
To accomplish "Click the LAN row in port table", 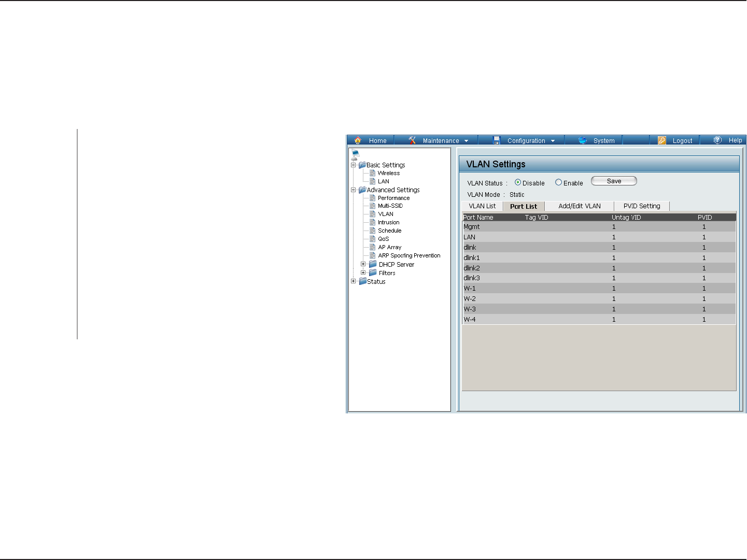I will [599, 237].
